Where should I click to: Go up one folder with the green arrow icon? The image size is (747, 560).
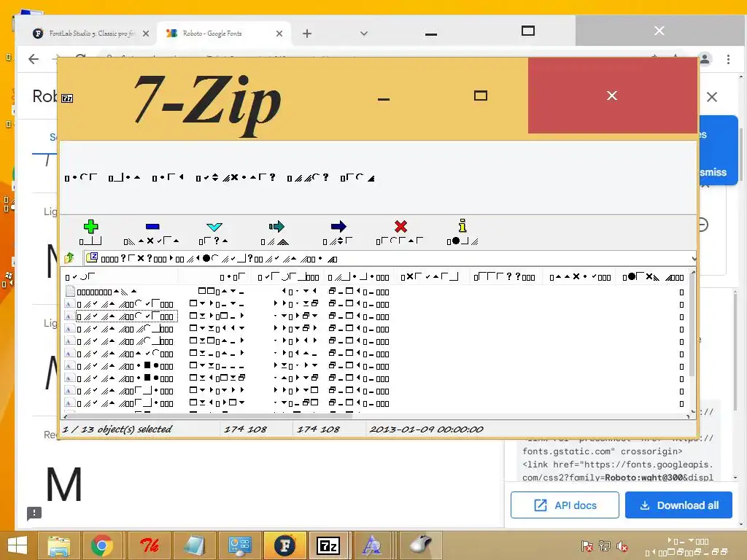69,258
